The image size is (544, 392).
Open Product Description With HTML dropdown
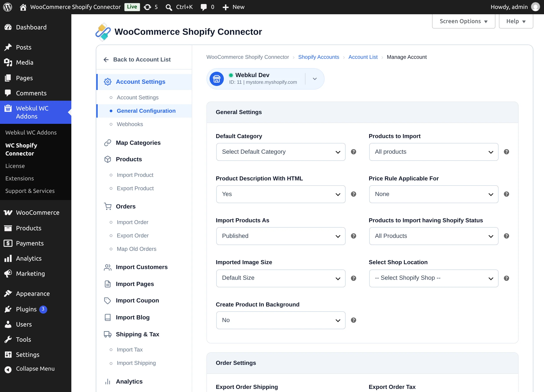[281, 194]
